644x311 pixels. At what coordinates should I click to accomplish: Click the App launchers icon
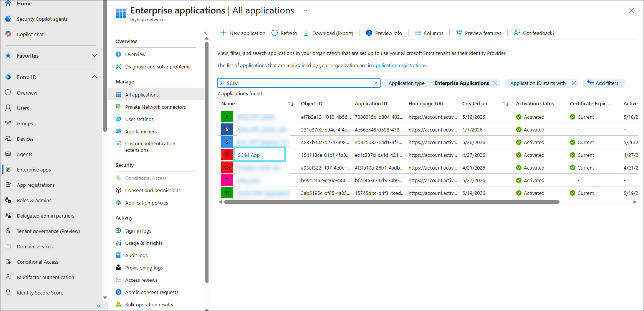tap(119, 131)
